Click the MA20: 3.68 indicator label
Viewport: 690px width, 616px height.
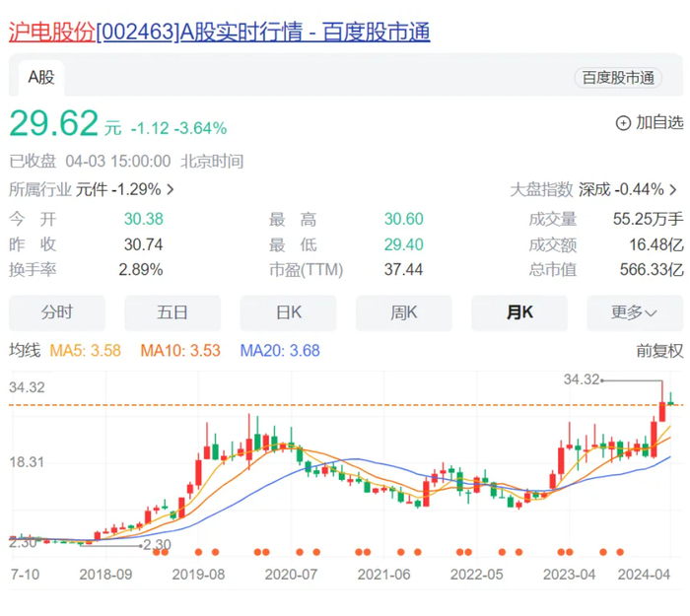(280, 351)
